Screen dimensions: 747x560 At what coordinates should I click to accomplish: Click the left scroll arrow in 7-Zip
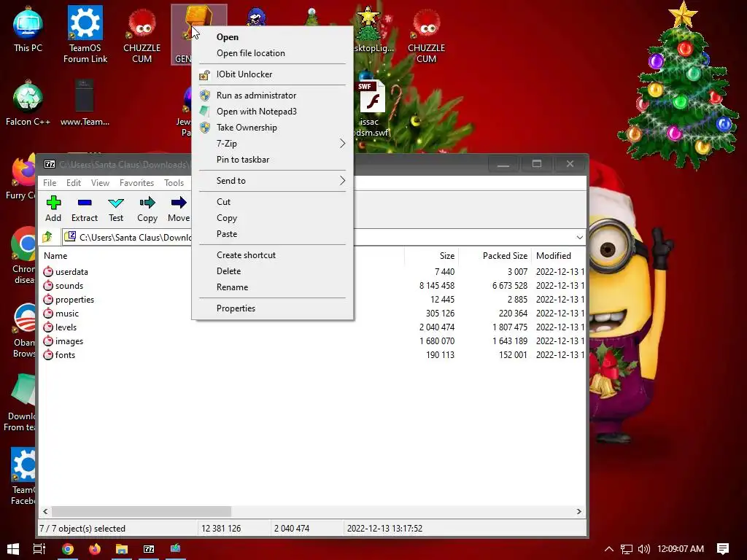pyautogui.click(x=45, y=511)
